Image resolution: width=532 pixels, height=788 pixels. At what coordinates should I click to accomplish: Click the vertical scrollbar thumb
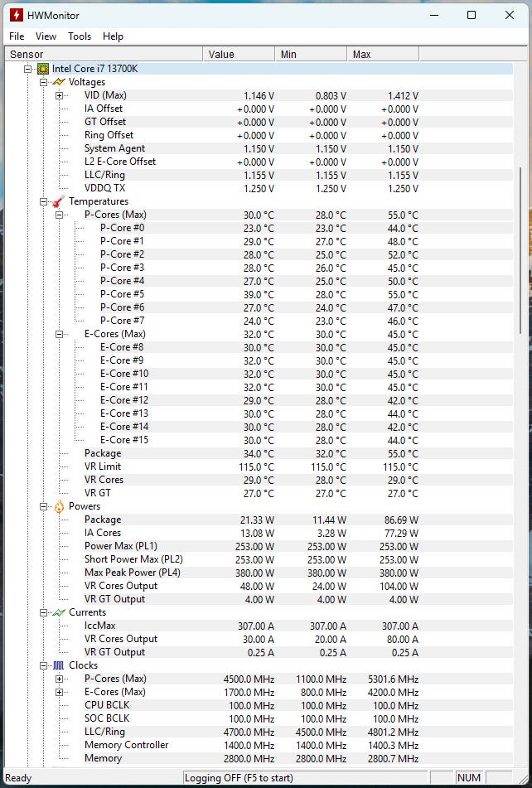[x=520, y=250]
